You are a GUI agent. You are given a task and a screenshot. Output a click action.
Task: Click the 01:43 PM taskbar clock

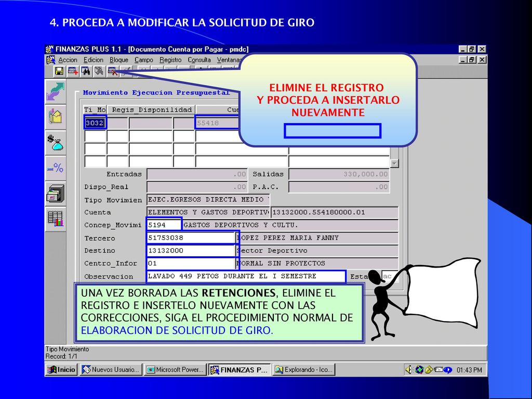[x=469, y=370]
